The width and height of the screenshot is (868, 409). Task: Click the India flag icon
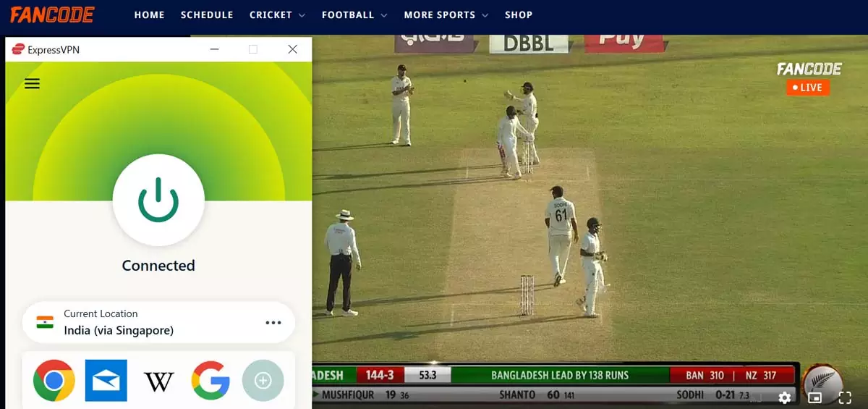46,322
